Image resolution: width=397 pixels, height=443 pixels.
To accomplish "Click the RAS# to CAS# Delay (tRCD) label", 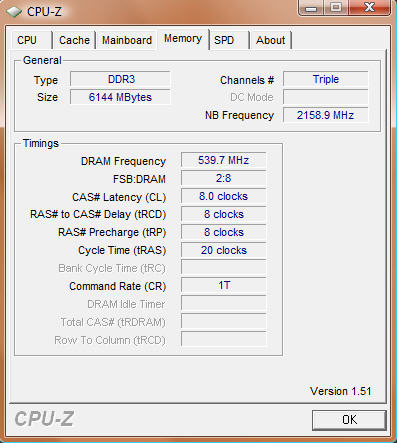I will click(98, 214).
